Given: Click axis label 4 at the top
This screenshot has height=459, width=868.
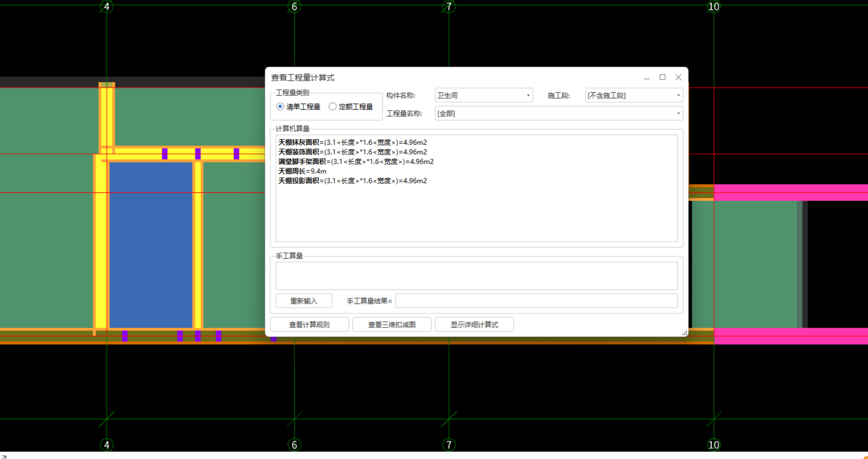Looking at the screenshot, I should click(x=107, y=6).
